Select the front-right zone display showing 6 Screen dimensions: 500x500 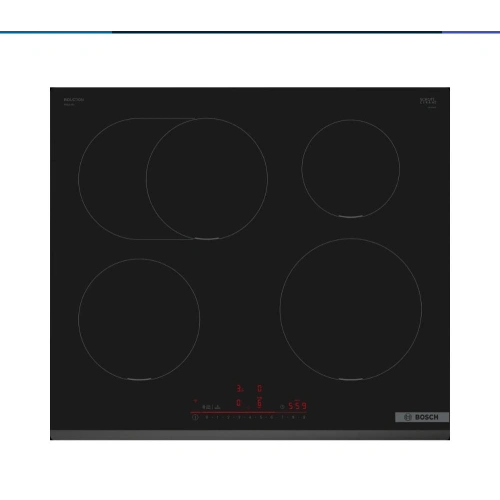pyautogui.click(x=259, y=402)
